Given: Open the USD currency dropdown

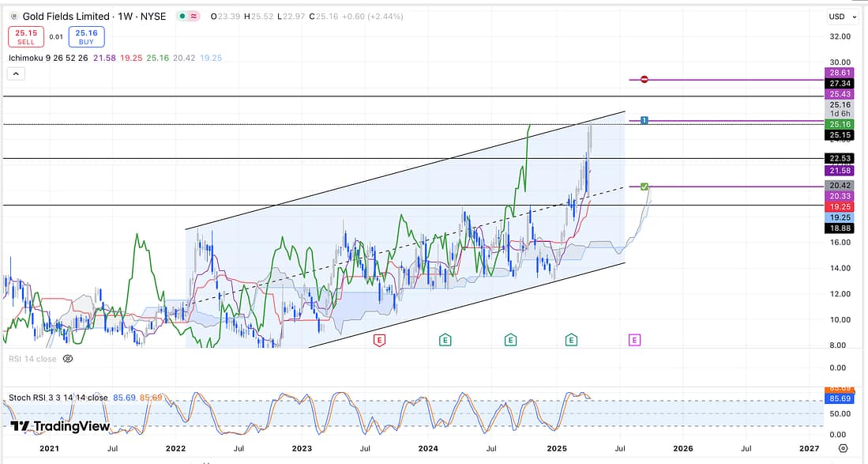Looking at the screenshot, I should 836,17.
